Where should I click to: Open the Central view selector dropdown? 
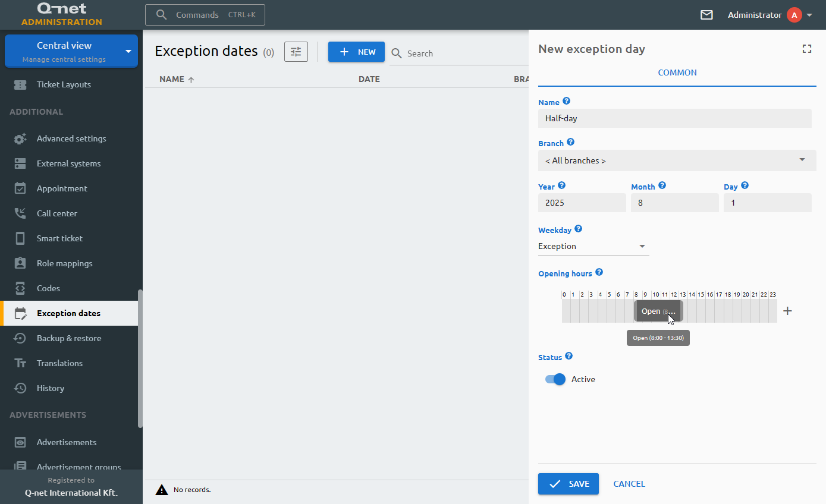pos(71,51)
